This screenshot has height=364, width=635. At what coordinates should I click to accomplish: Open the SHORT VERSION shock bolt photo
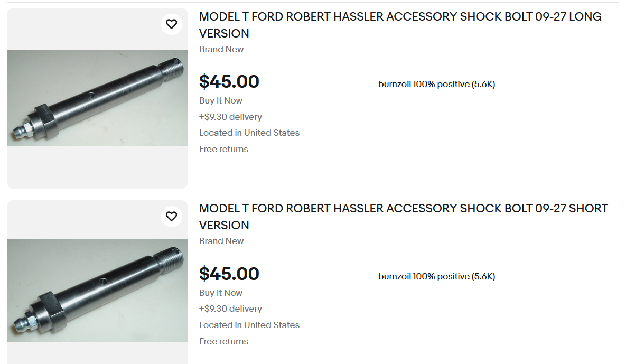pyautogui.click(x=97, y=290)
